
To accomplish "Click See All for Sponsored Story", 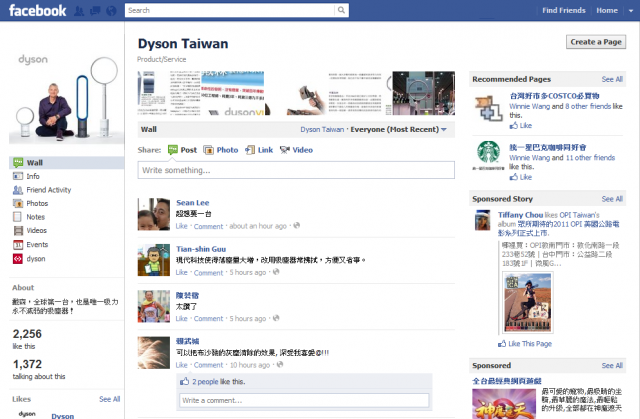I will coord(612,199).
